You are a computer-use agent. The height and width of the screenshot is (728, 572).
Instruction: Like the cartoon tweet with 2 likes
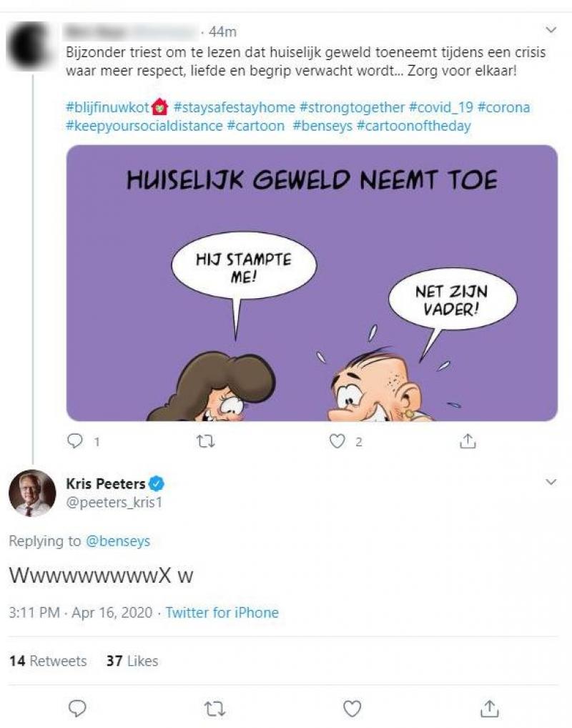(x=337, y=442)
